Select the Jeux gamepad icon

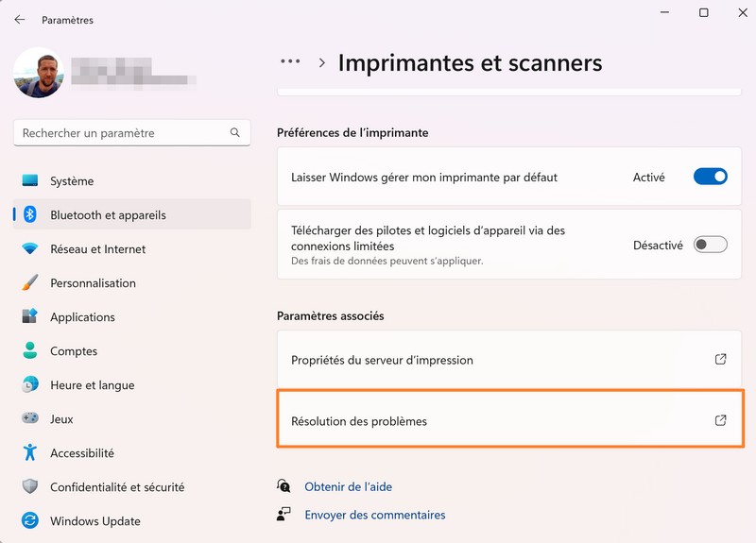click(x=30, y=418)
